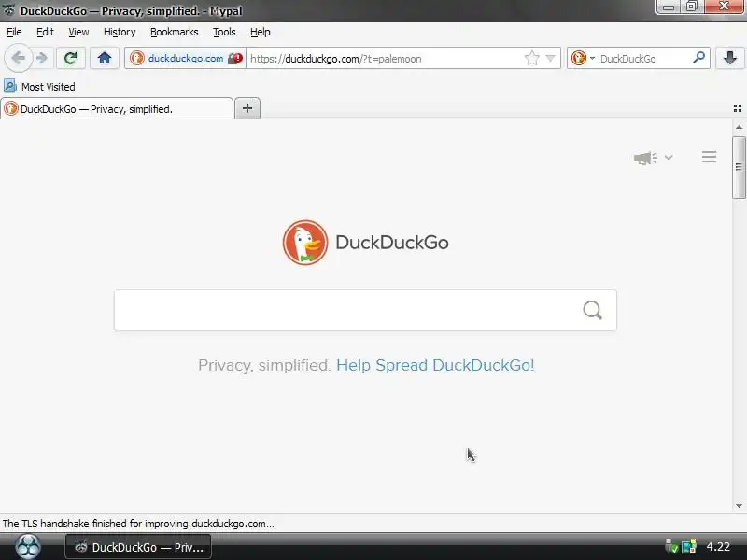Open the search engine selector dropdown
This screenshot has height=560, width=747.
(x=584, y=58)
